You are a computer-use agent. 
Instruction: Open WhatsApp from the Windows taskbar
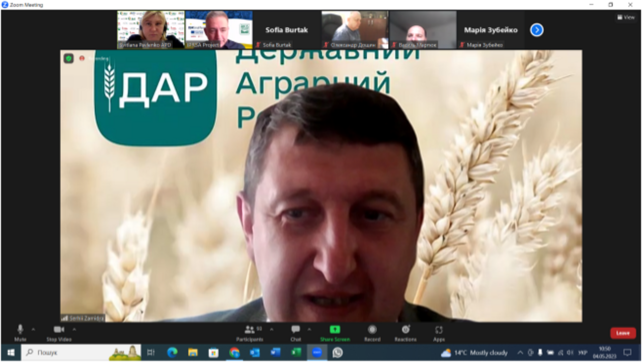338,352
